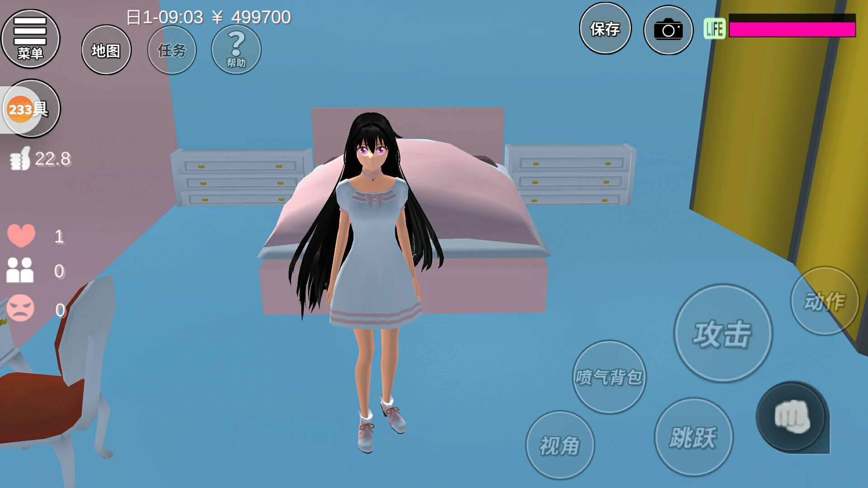Viewport: 868px width, 488px height.
Task: Tap the camera screenshot icon
Action: coord(668,30)
